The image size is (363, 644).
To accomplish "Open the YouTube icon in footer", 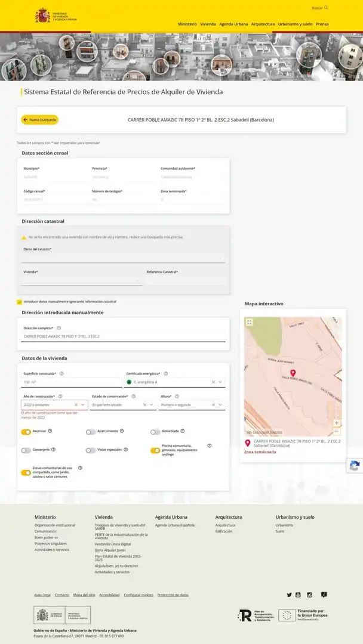I will (x=298, y=595).
